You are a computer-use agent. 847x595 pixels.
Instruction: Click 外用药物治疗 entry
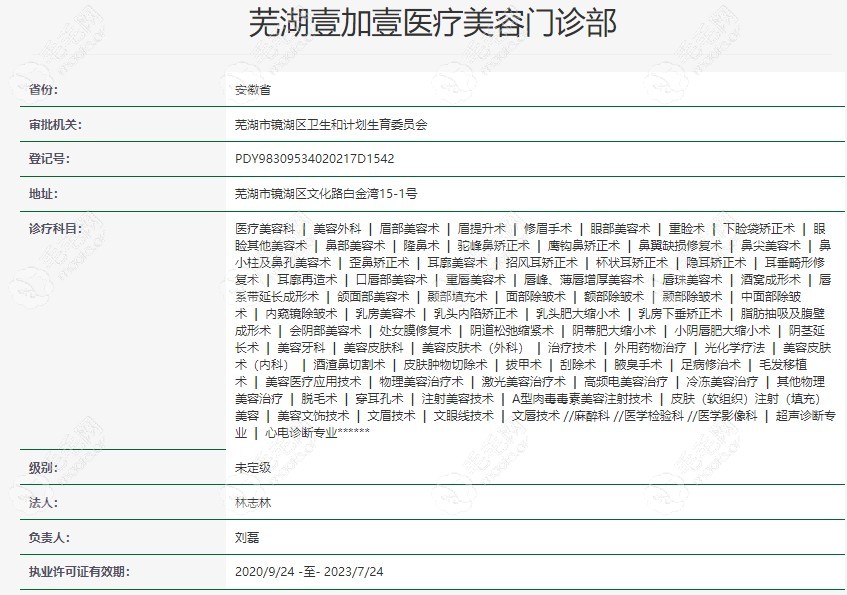[x=650, y=348]
